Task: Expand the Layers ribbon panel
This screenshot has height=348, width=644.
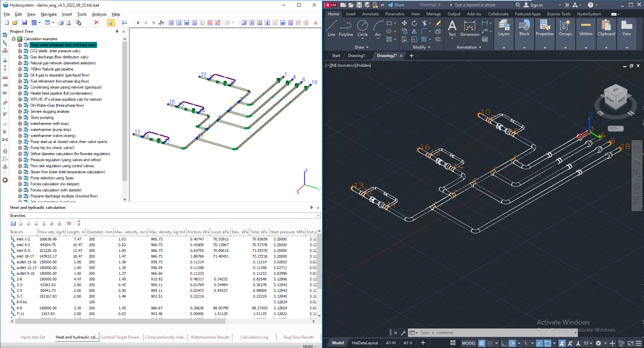Action: 503,48
